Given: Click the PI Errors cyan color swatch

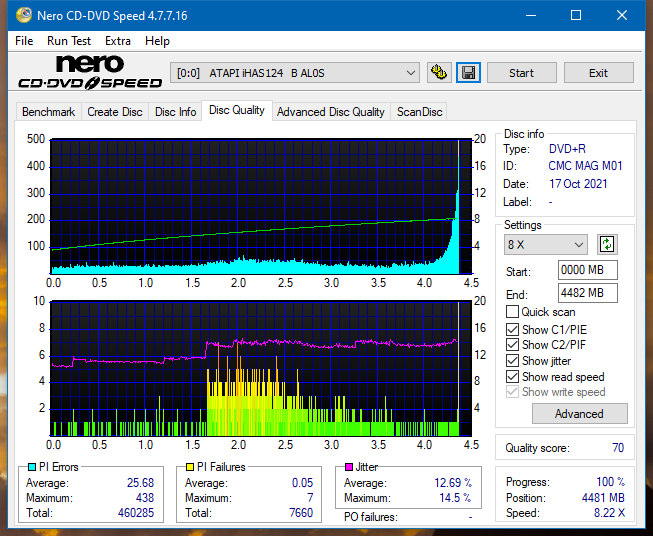Looking at the screenshot, I should [x=31, y=467].
